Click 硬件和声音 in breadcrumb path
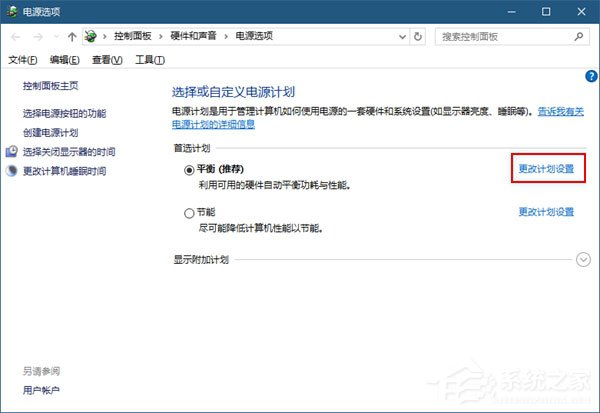The height and width of the screenshot is (413, 600). point(193,36)
